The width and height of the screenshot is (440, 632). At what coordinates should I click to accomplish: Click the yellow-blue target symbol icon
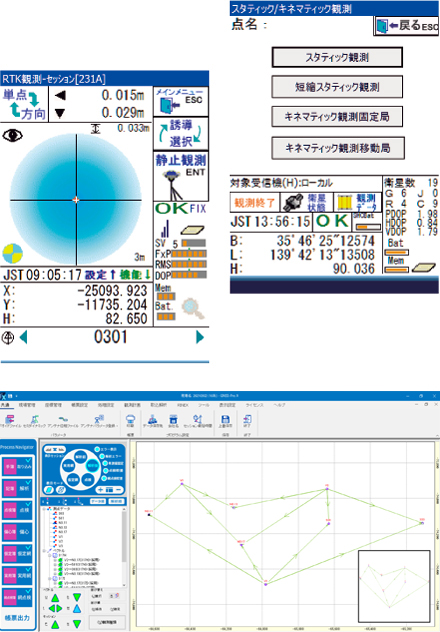[13, 254]
